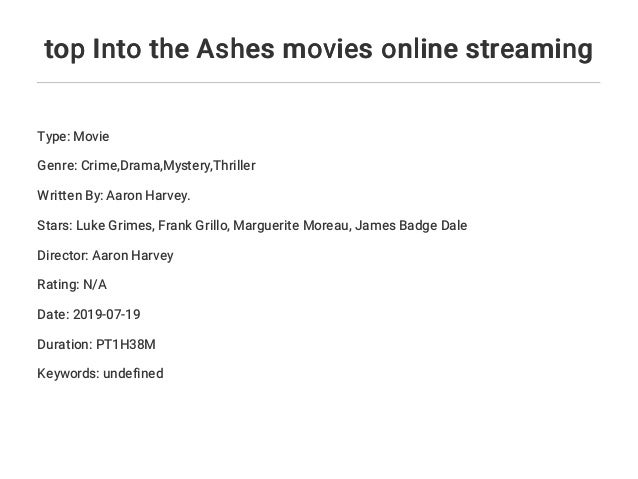This screenshot has width=638, height=479.
Task: Click the Date 2019-07-19 line
Action: [x=89, y=315]
